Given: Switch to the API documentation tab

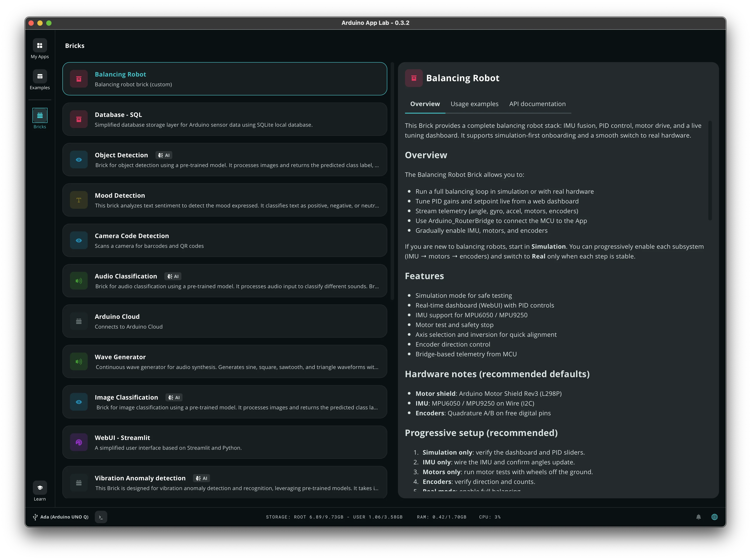Looking at the screenshot, I should 537,104.
